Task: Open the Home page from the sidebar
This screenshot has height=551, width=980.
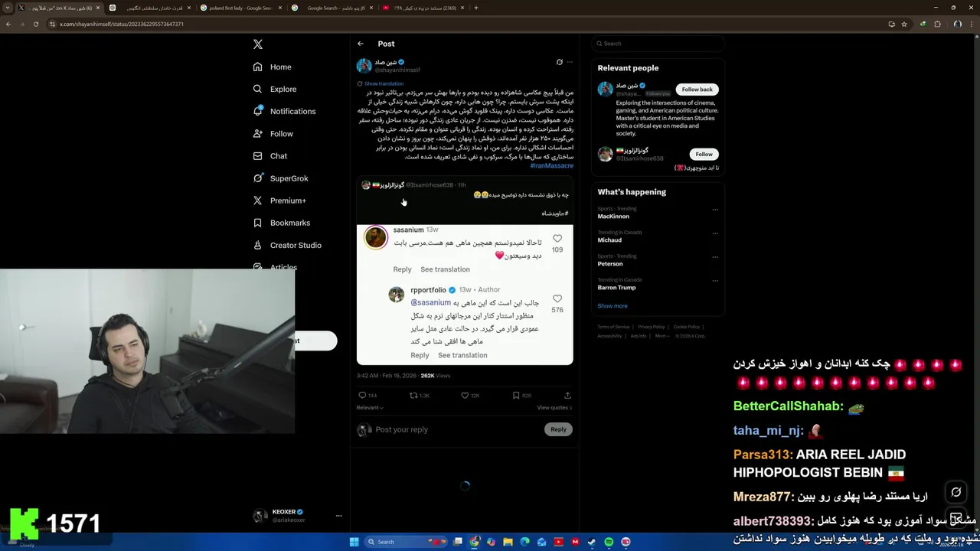Action: point(273,67)
